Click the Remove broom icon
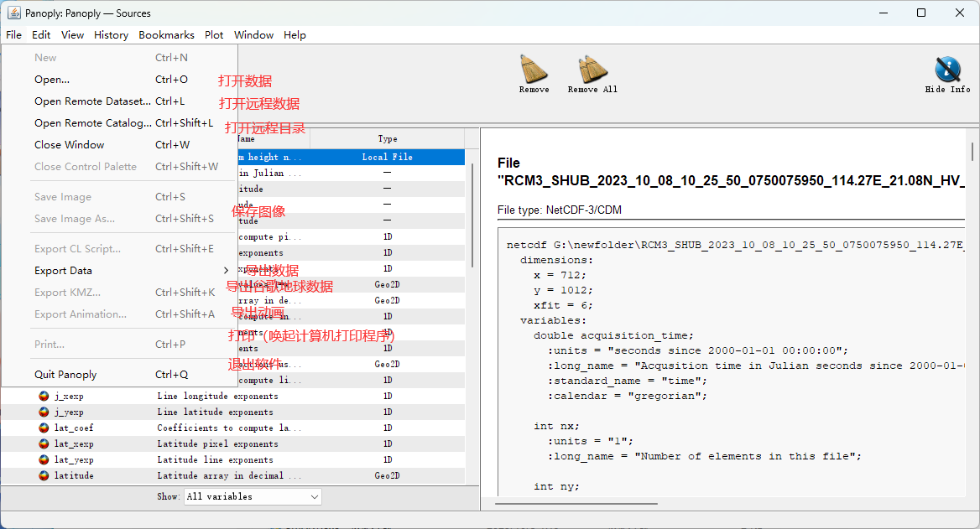 click(x=534, y=69)
